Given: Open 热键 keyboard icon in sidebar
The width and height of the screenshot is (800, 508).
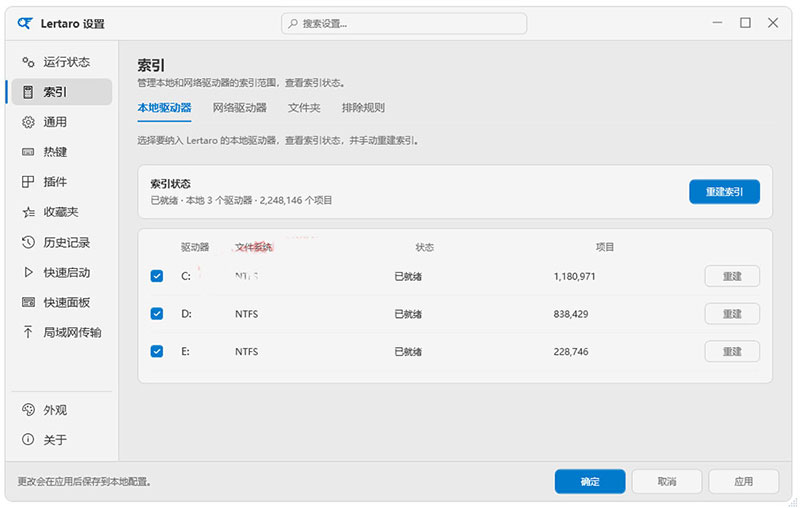Looking at the screenshot, I should pos(28,152).
